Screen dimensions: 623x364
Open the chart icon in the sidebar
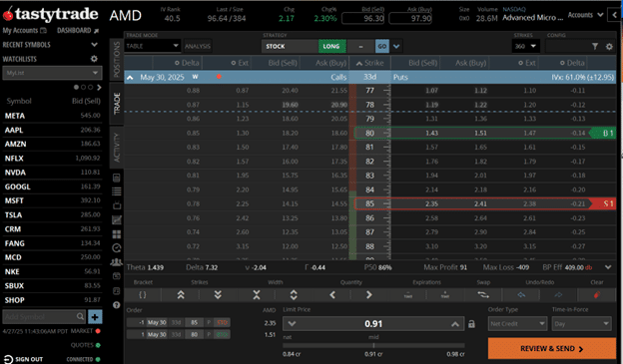click(x=117, y=220)
